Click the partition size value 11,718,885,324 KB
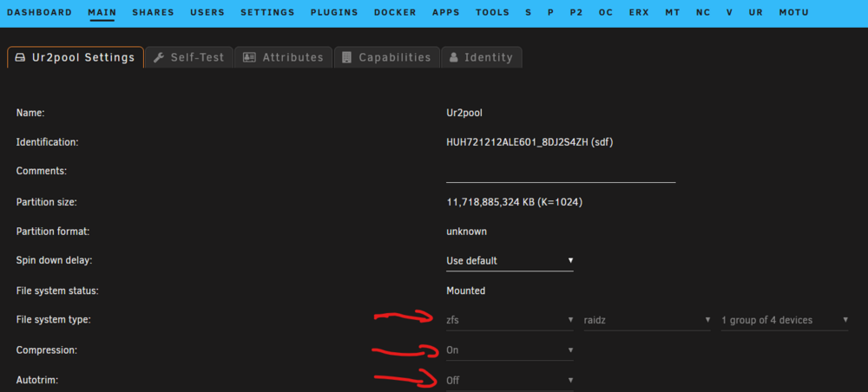This screenshot has width=868, height=392. (514, 202)
